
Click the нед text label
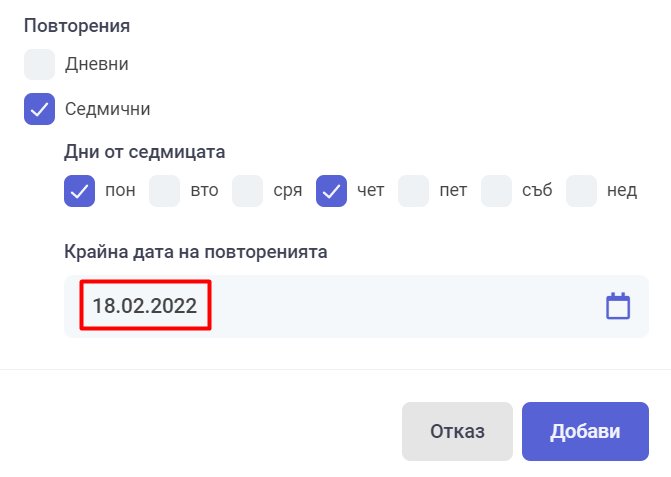622,190
